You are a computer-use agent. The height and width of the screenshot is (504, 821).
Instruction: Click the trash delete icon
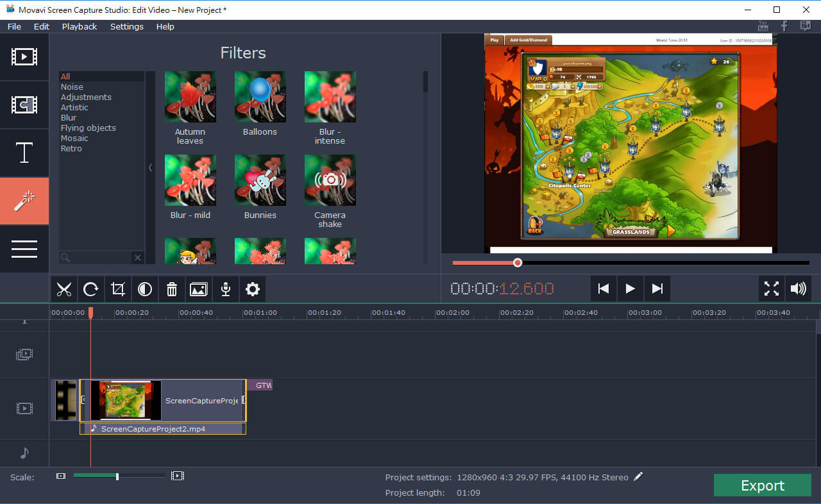(172, 289)
